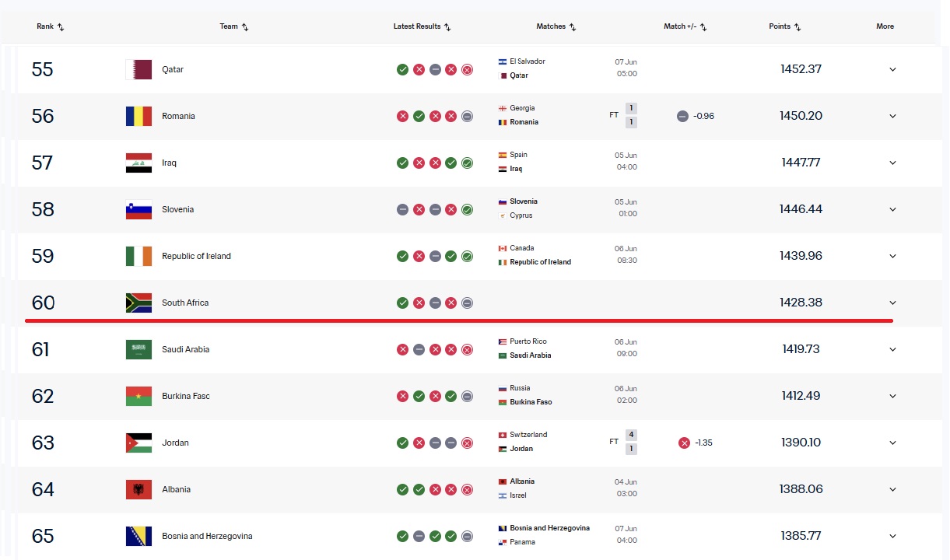Image resolution: width=950 pixels, height=560 pixels.
Task: Click the Bosnia and Herzegovina flag
Action: click(138, 536)
